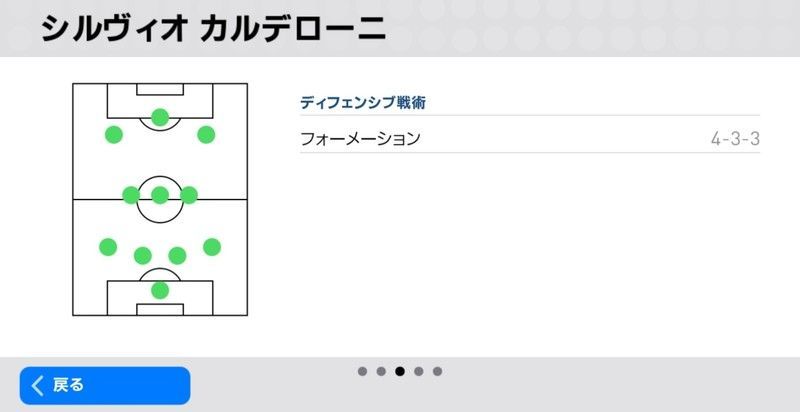This screenshot has height=412, width=800.
Task: Select the right winger dot
Action: [206, 135]
